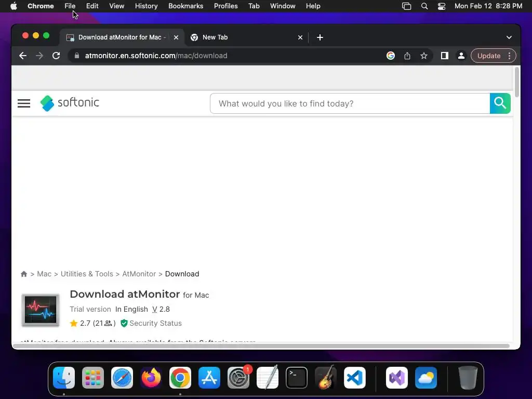Click the Softonic logo

70,103
